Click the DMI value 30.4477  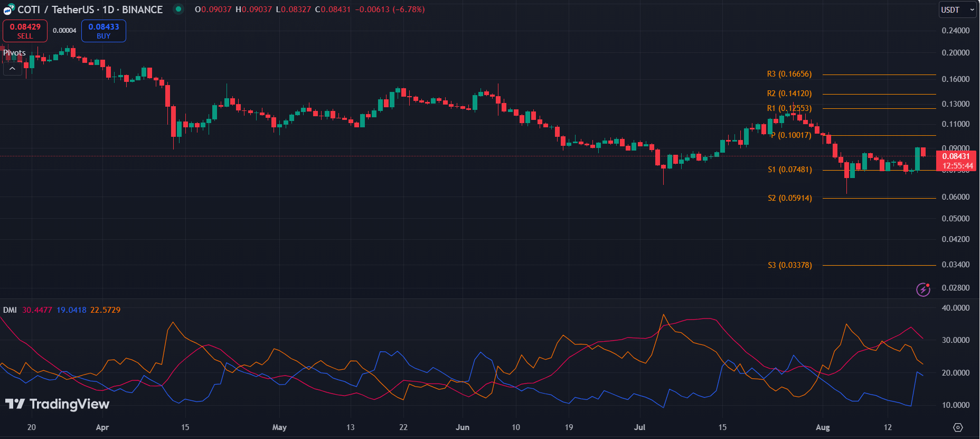pos(37,310)
